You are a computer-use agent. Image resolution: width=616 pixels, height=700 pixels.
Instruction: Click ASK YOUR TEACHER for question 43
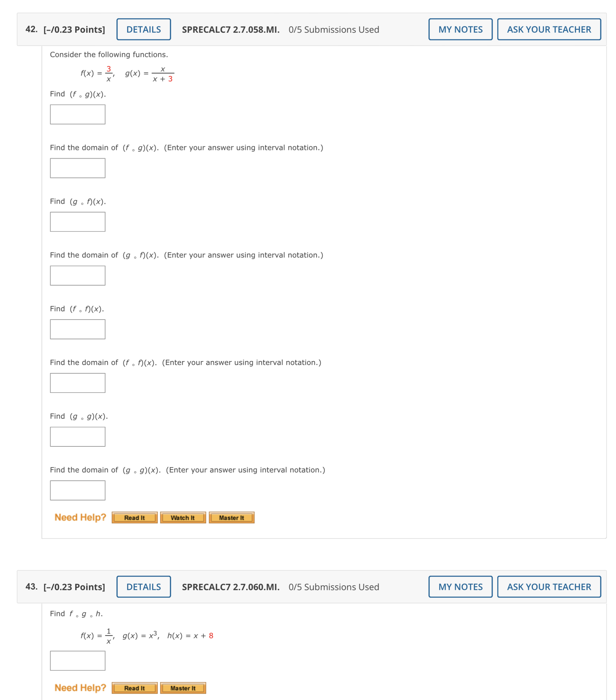pyautogui.click(x=549, y=587)
